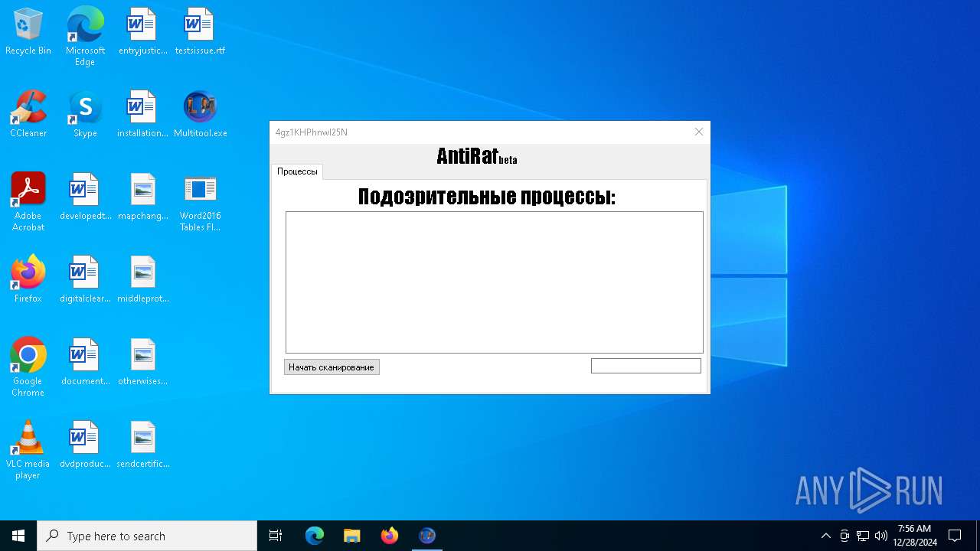This screenshot has width=980, height=551.
Task: Click the Подозрительные процессы heading
Action: (x=487, y=197)
